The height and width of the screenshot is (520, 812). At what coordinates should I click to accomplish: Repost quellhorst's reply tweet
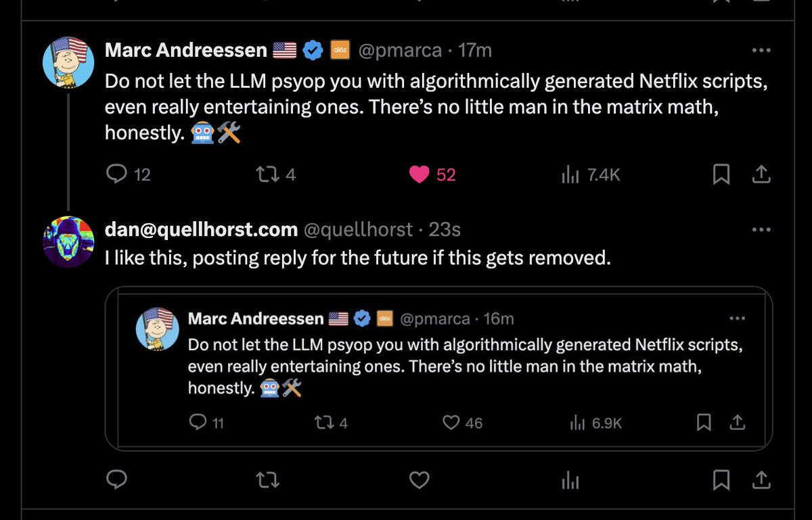point(268,480)
